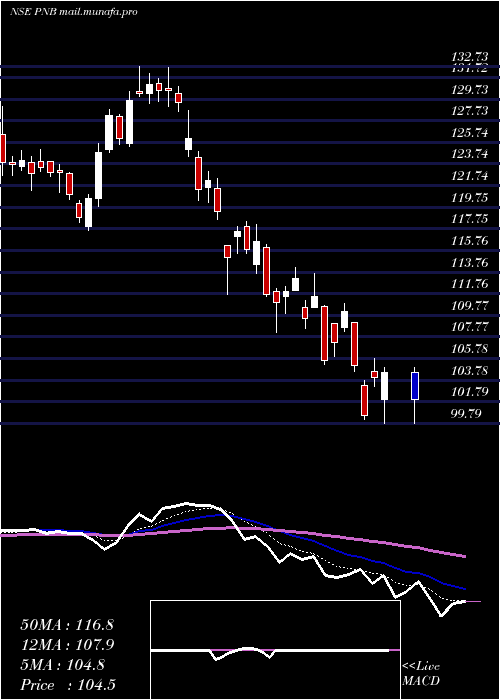500x700 pixels.
Task: Click the 132.73 price label
Action: pyautogui.click(x=469, y=57)
